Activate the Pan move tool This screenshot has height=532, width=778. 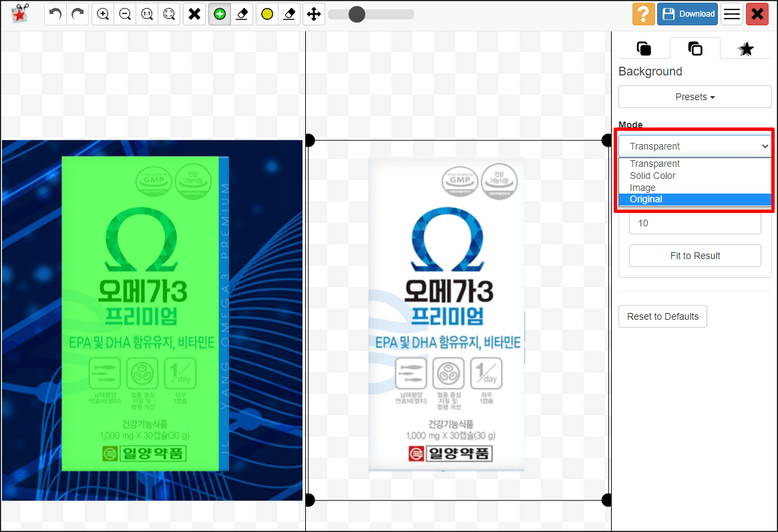[314, 14]
